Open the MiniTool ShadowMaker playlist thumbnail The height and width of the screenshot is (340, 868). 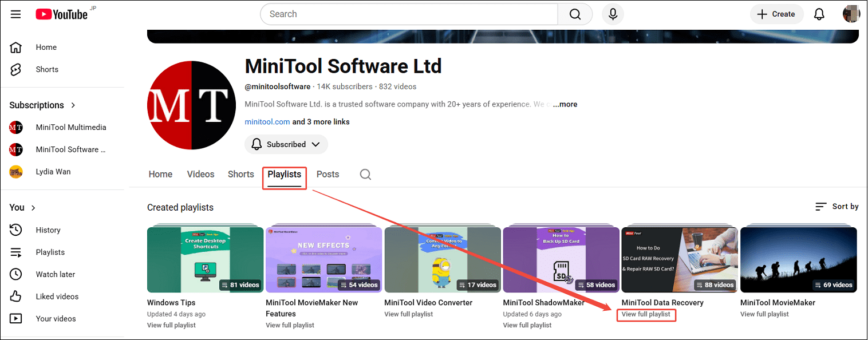pyautogui.click(x=561, y=260)
